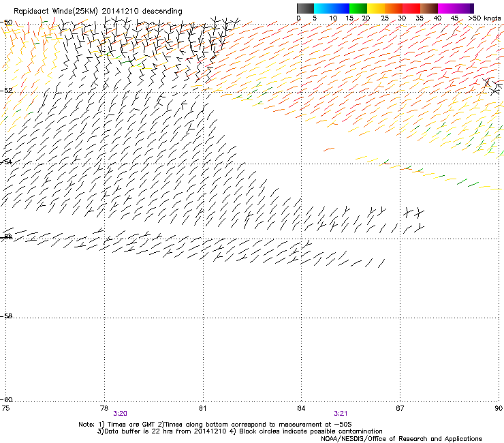504x443 pixels.
Task: Click the magenta 40-45 knots legend swatch
Action: (447, 8)
